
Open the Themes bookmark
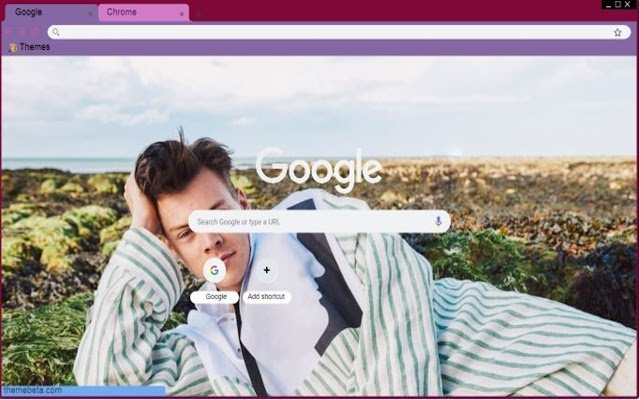point(29,47)
